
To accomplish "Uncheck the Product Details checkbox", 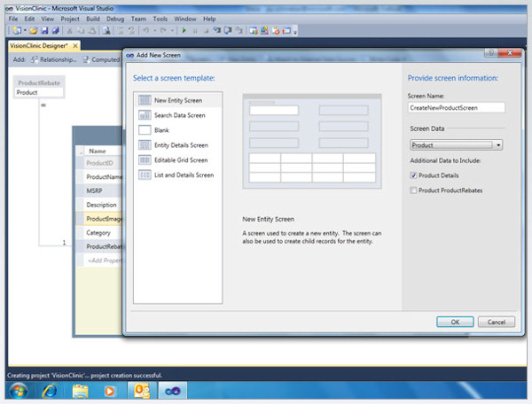I will [413, 175].
